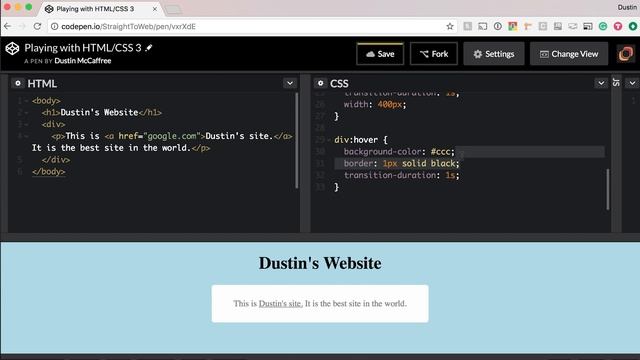Click the h1 Dustin's Website code line
The width and height of the screenshot is (640, 360).
click(102, 113)
